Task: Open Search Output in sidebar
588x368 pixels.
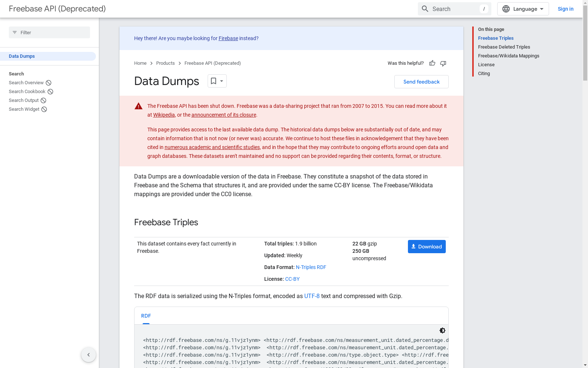Action: 24,100
